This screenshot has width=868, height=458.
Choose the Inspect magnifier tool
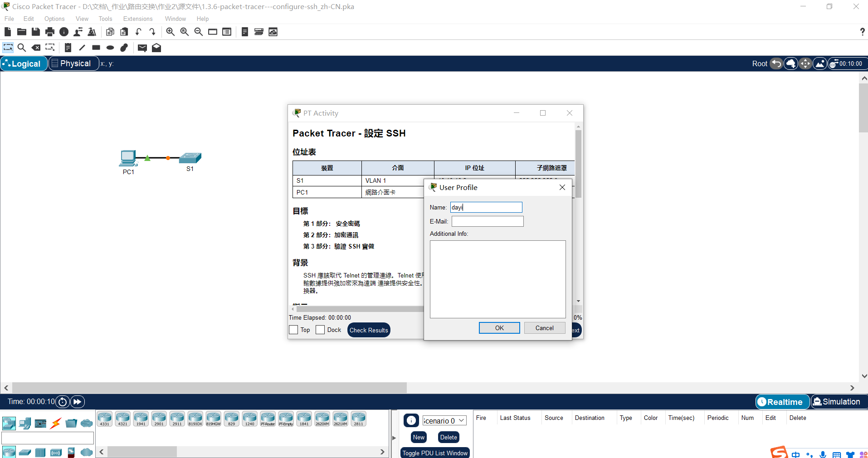coord(22,48)
